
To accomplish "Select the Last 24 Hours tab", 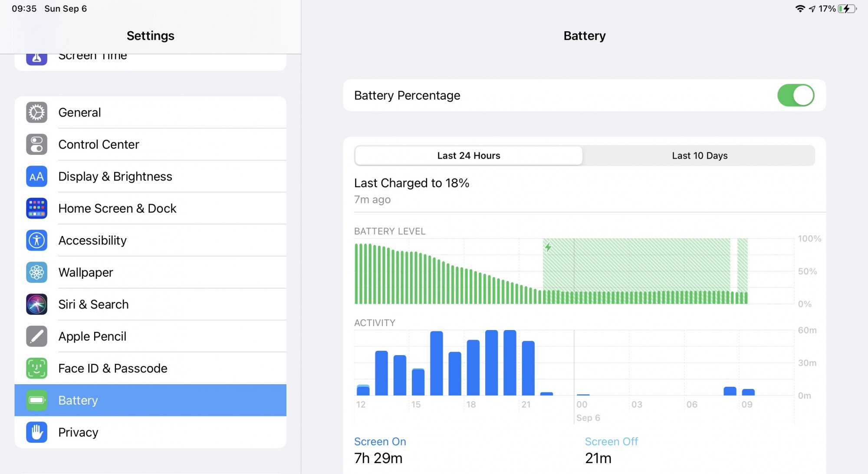I will click(469, 156).
